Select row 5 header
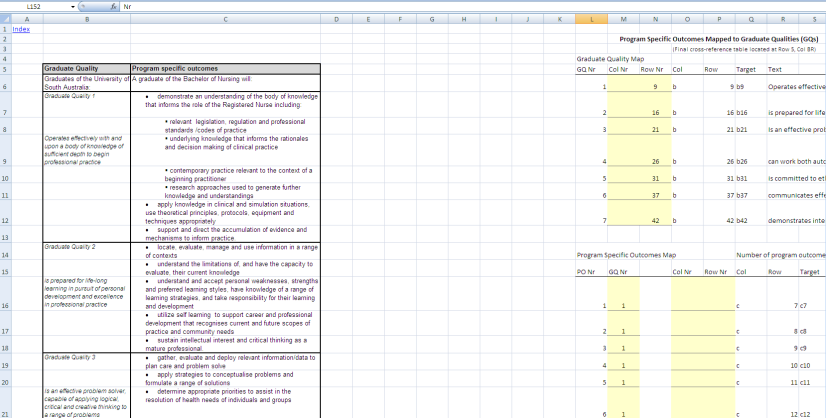Screen dimensions: 826x418 pos(5,69)
